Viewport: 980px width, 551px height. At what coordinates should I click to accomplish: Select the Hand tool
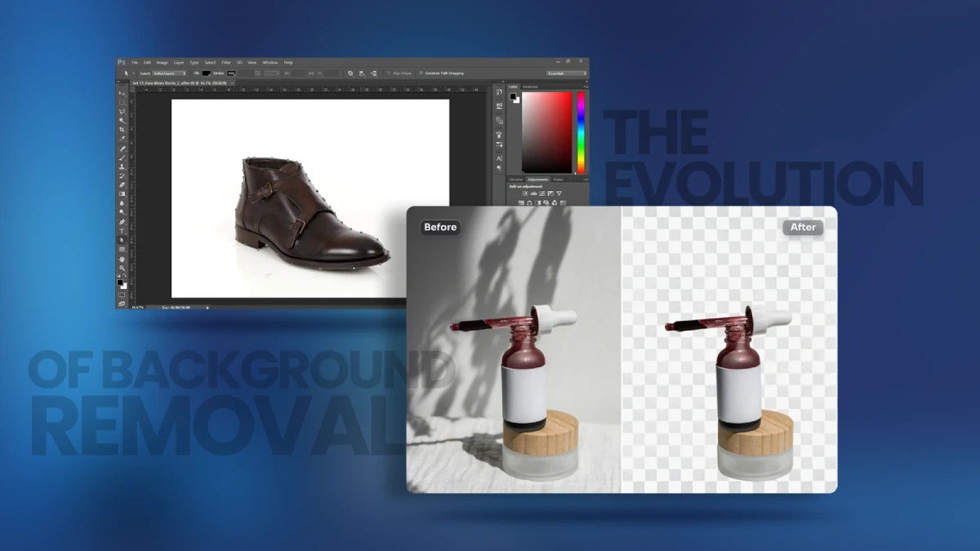tap(122, 259)
